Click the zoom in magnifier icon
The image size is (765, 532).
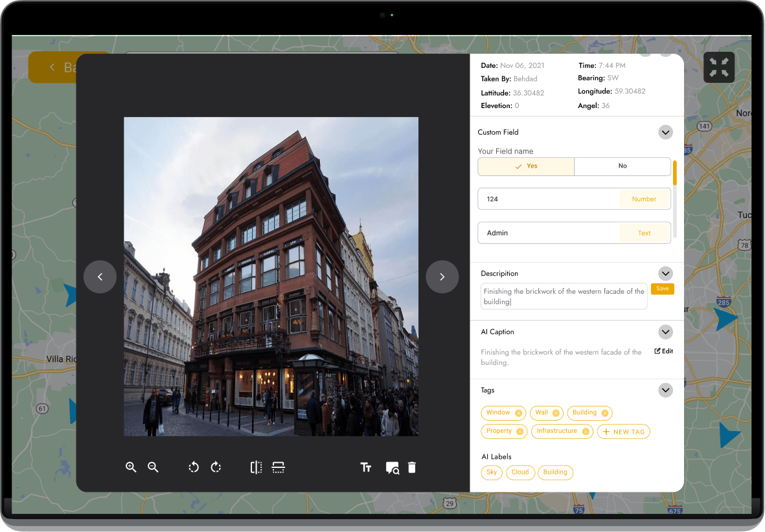click(x=131, y=467)
